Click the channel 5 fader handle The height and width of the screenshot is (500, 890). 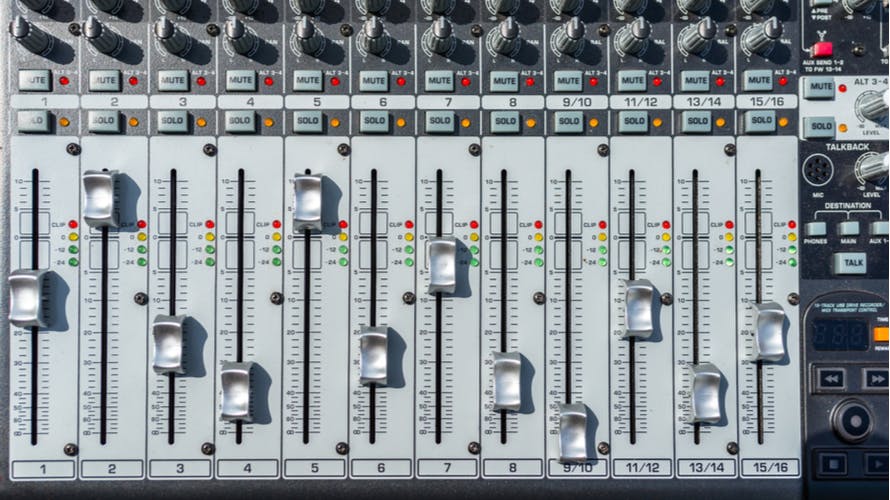(x=308, y=203)
